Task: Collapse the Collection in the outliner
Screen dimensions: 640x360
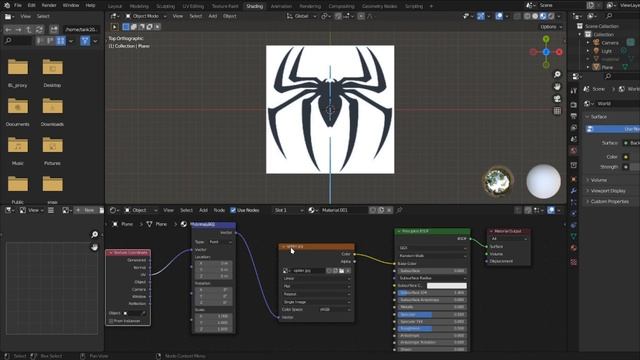Action: [x=580, y=34]
